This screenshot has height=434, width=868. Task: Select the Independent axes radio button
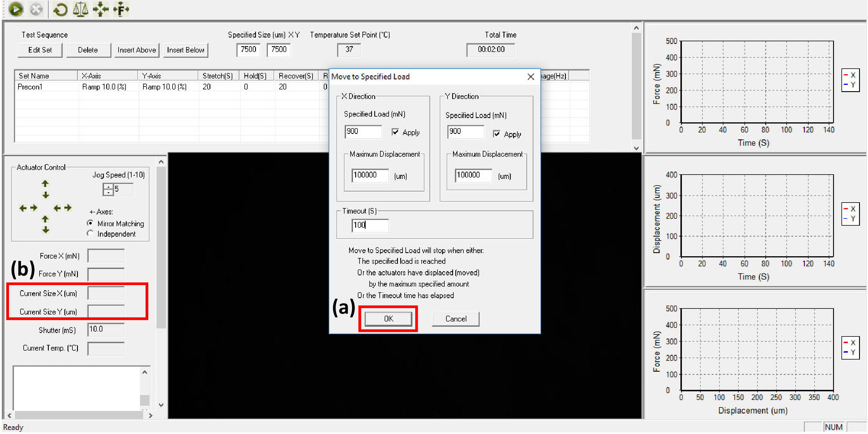click(90, 233)
